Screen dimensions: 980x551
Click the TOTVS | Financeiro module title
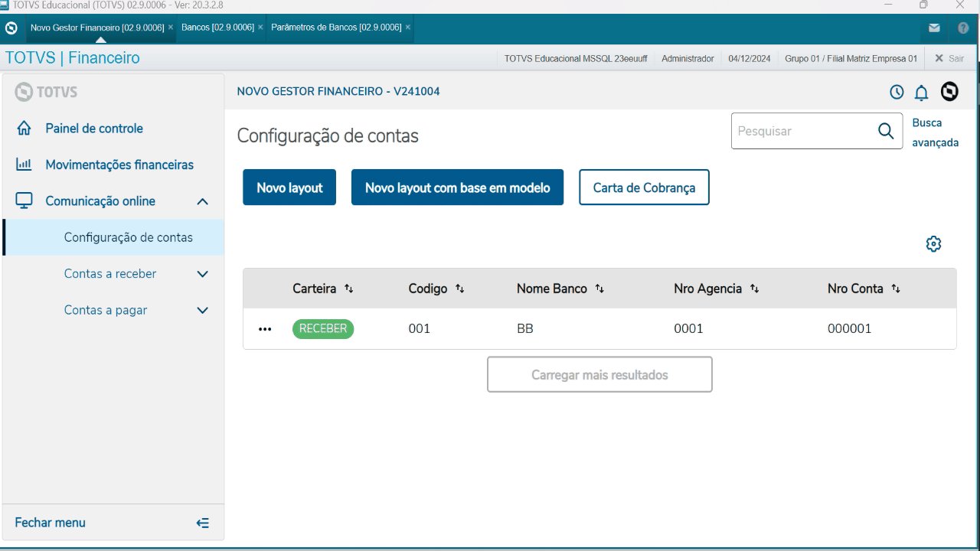click(73, 58)
